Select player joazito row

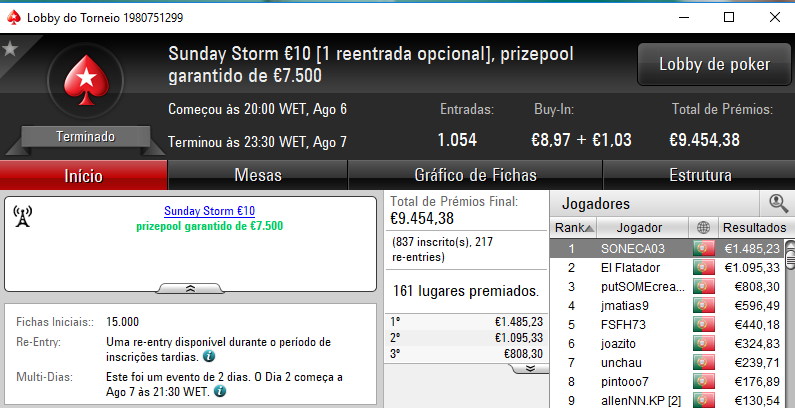point(668,344)
